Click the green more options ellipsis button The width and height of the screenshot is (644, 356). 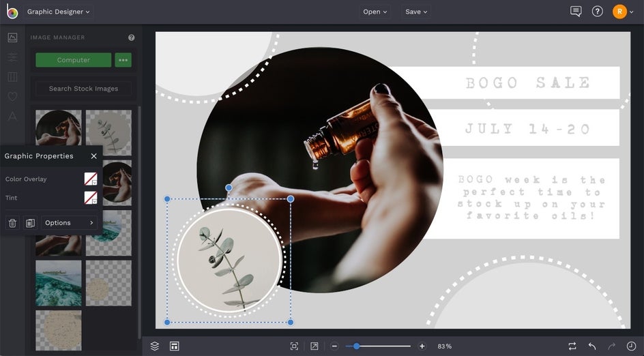pyautogui.click(x=123, y=60)
